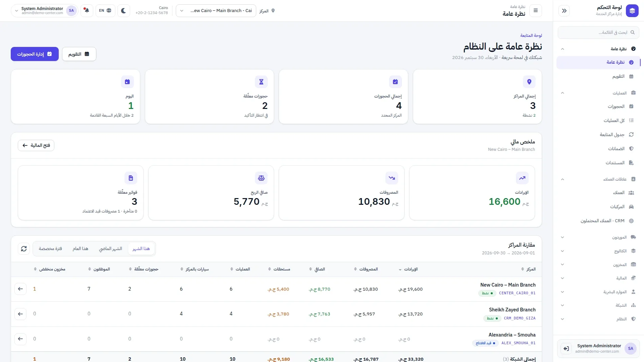Viewport: 644px width, 362px height.
Task: Open the notifications bell icon
Action: [x=87, y=11]
